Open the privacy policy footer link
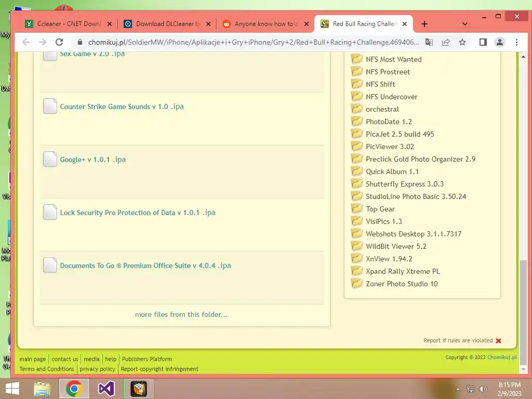 97,369
